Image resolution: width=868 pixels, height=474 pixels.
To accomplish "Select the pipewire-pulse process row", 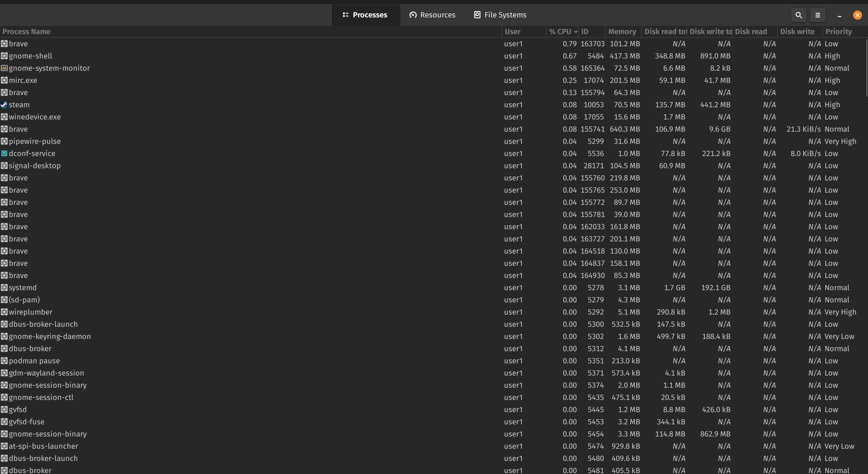I will tap(35, 141).
